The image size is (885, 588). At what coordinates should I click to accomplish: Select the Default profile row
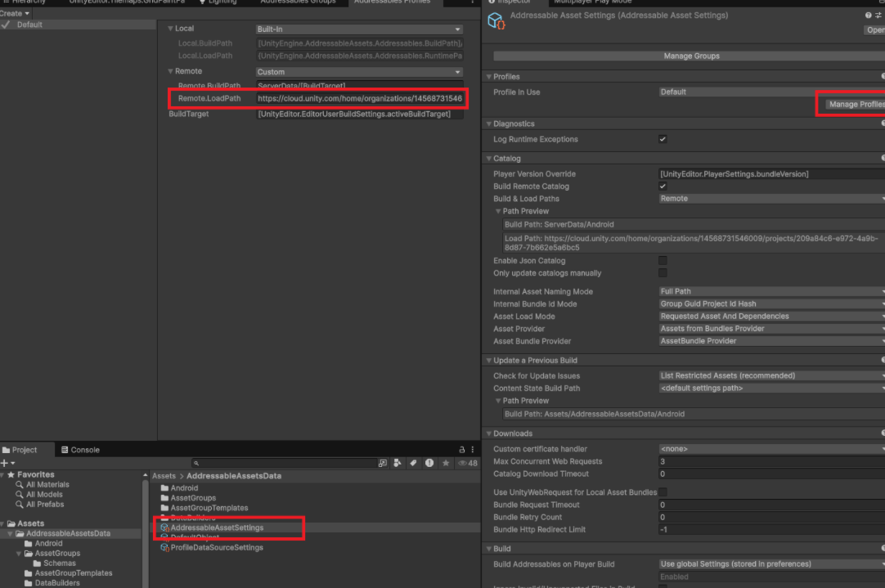78,25
